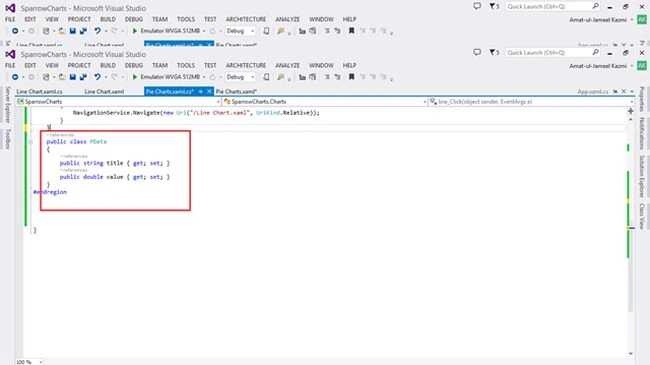Open the 100 % zoom dropdown
The width and height of the screenshot is (650, 365).
tap(41, 362)
